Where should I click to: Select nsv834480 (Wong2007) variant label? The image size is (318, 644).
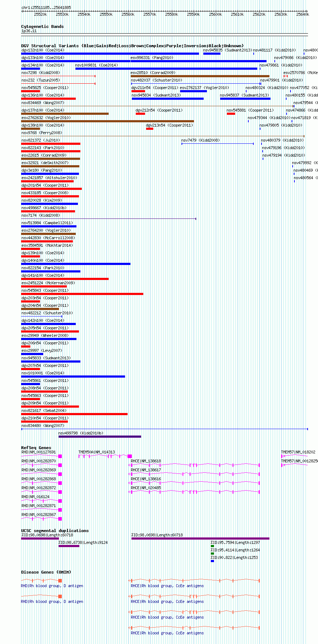click(x=43, y=426)
